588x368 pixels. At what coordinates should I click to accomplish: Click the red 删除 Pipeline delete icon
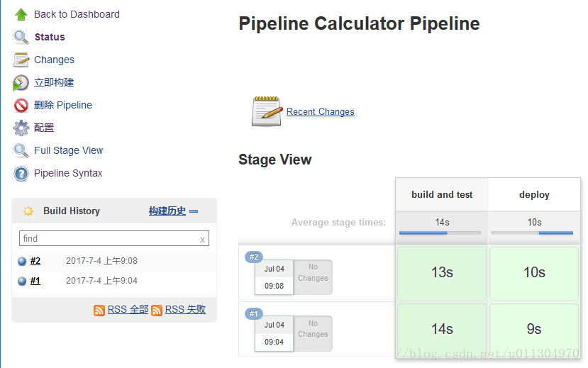21,106
